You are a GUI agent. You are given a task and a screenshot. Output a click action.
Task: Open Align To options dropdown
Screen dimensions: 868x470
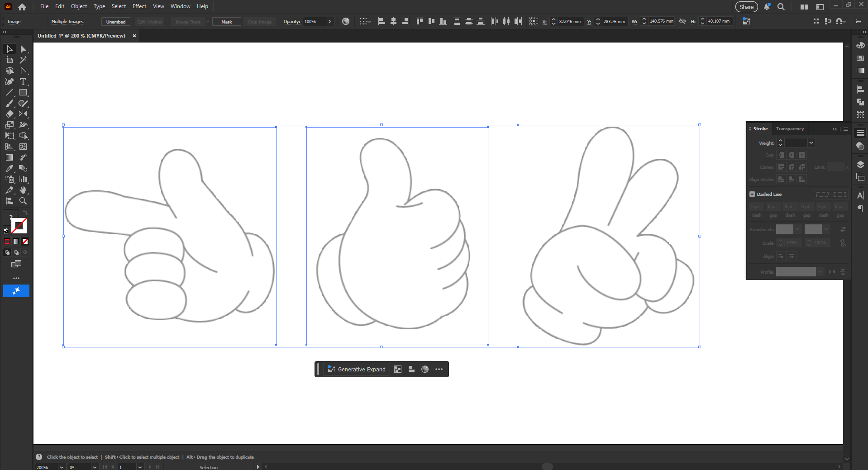365,21
